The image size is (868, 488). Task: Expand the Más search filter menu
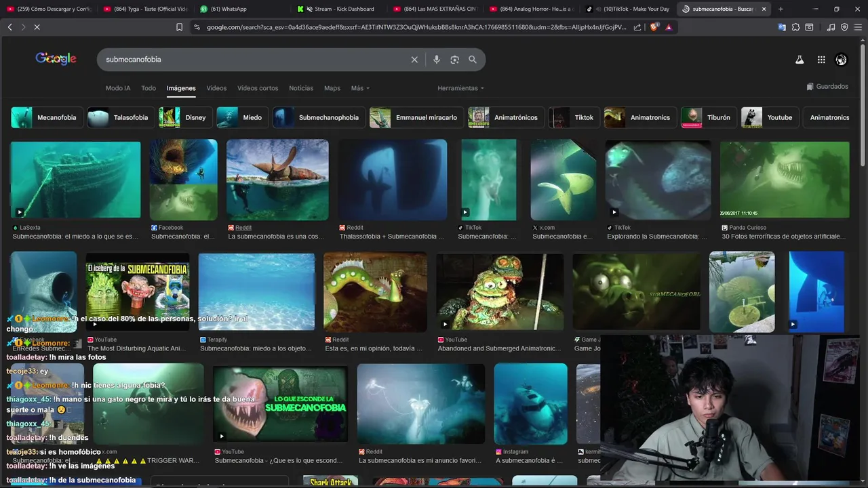360,88
